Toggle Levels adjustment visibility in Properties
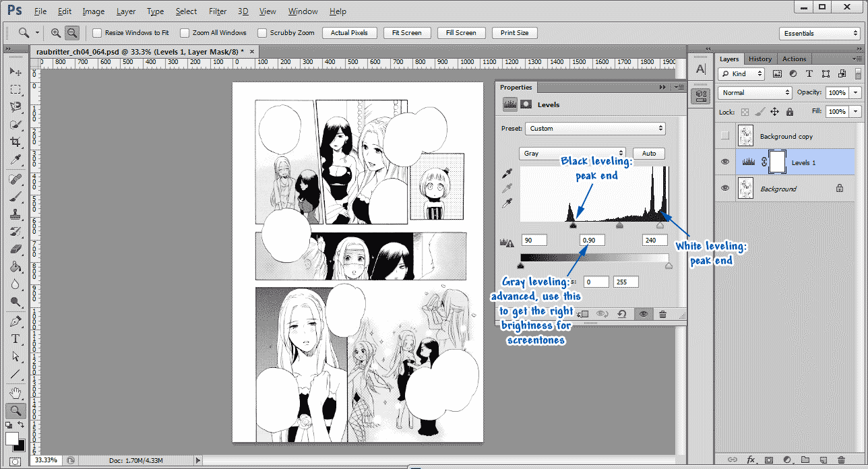This screenshot has width=868, height=469. point(643,314)
